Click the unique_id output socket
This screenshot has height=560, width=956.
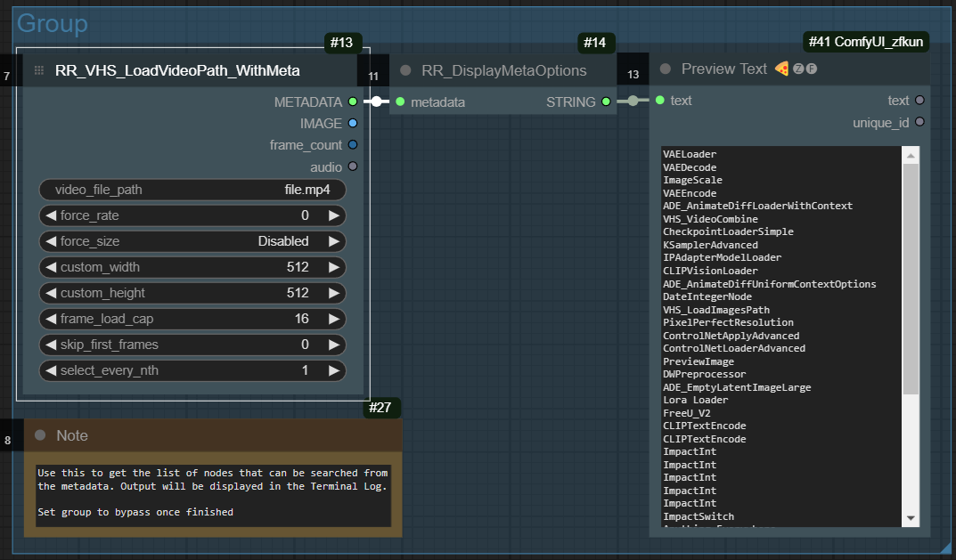coord(919,122)
